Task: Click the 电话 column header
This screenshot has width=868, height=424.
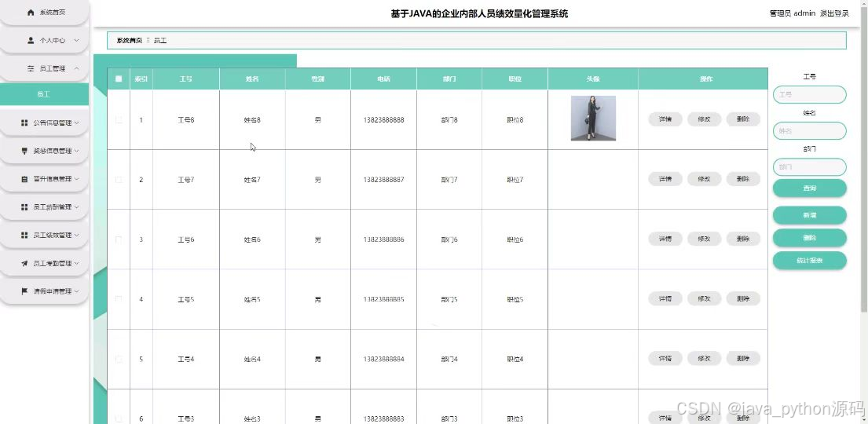Action: tap(383, 79)
